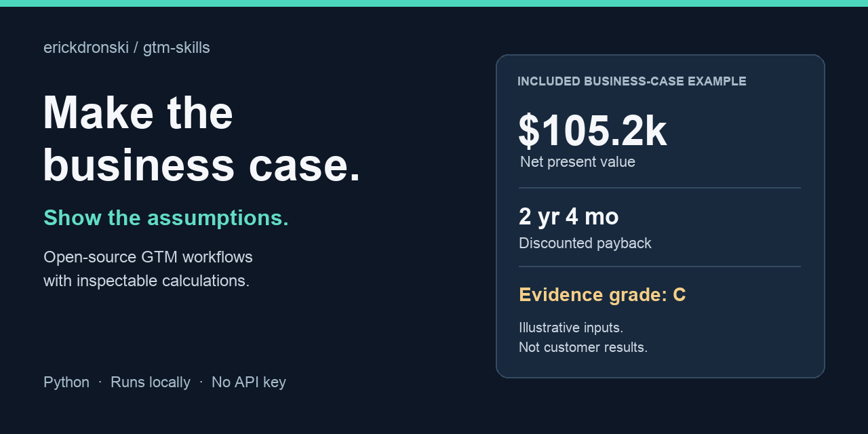Click the divider line below Discounted payback
The width and height of the screenshot is (868, 434).
(660, 267)
